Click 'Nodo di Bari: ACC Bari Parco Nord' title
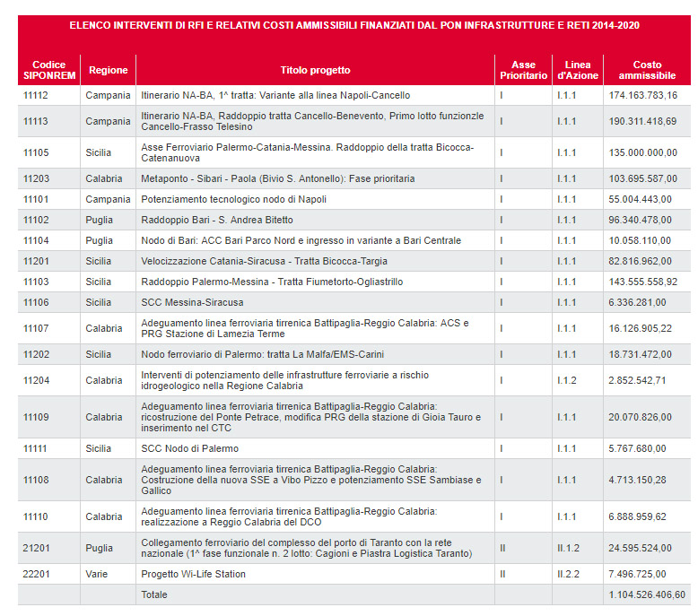 tap(301, 240)
